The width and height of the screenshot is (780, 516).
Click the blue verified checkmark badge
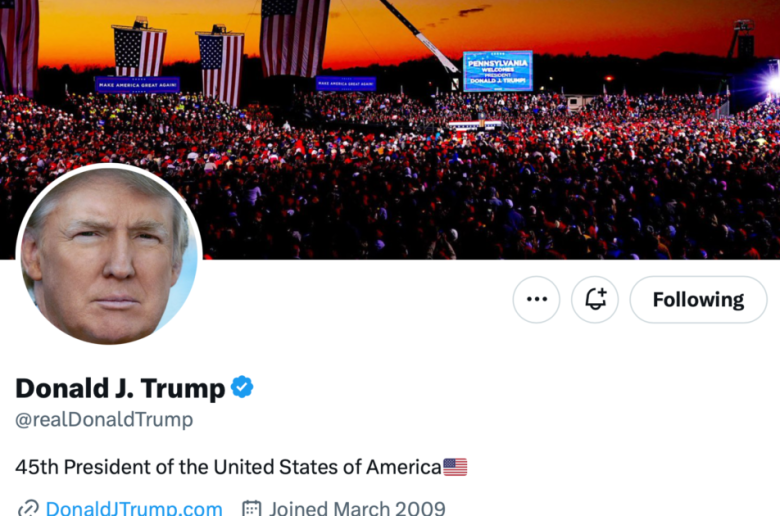coord(242,387)
